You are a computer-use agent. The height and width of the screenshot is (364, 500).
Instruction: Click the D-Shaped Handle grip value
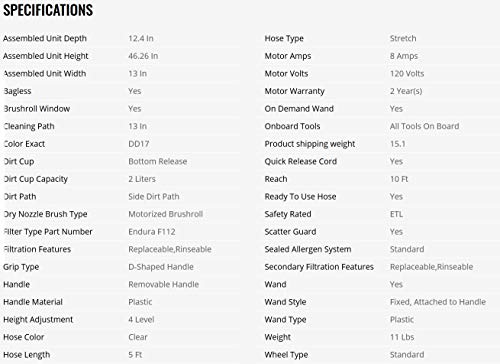point(161,267)
